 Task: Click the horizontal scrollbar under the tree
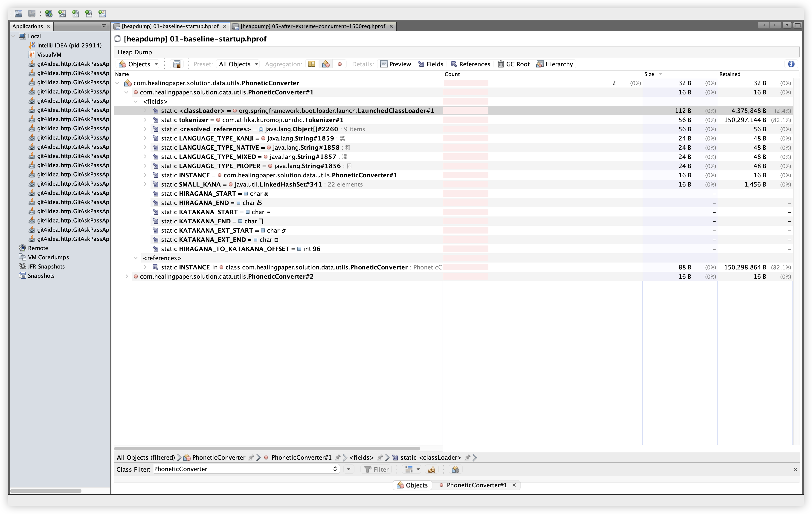267,449
